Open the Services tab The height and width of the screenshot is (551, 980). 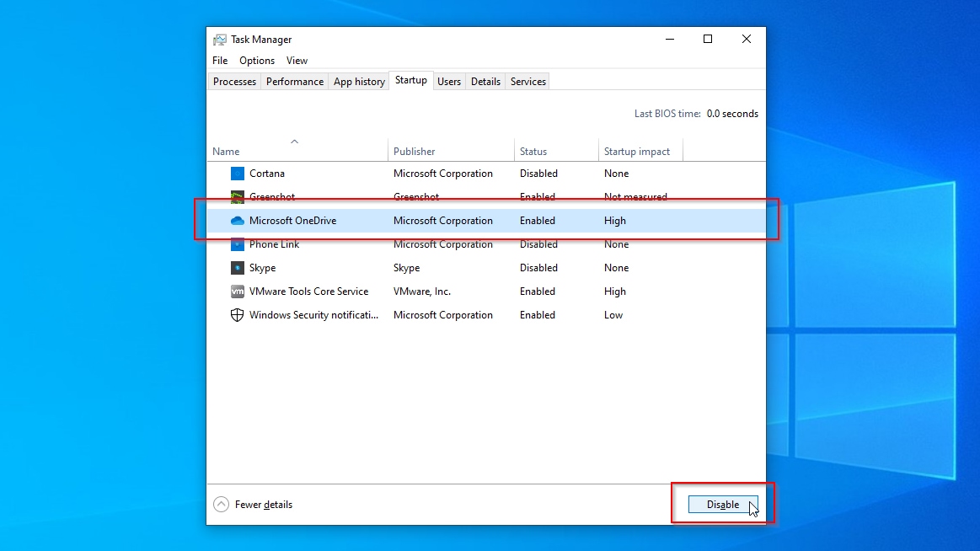(x=528, y=82)
